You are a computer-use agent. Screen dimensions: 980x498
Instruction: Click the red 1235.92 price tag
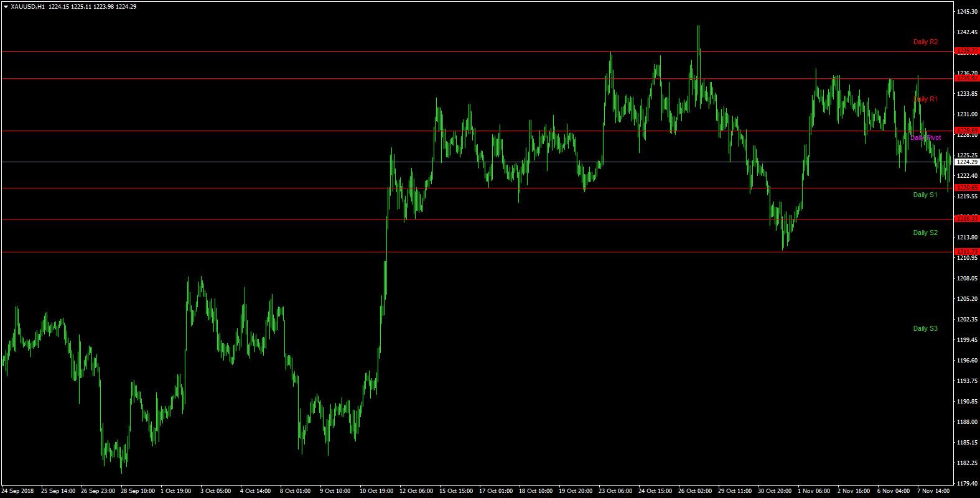[x=967, y=78]
